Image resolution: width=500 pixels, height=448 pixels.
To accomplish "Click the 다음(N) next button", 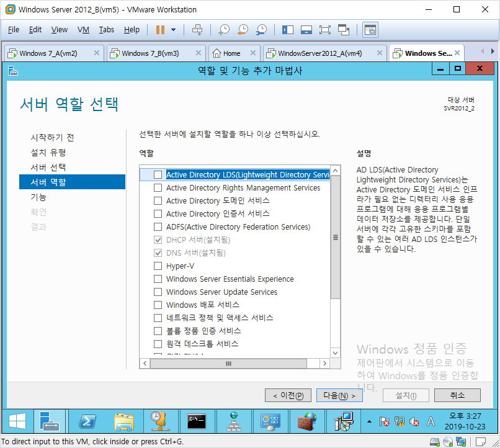I will click(x=339, y=395).
